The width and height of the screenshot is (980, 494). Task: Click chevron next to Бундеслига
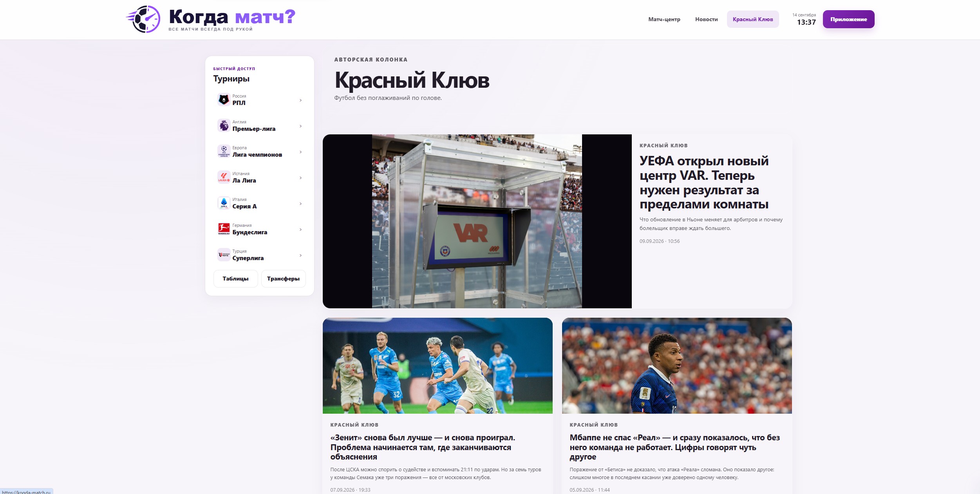coord(300,230)
